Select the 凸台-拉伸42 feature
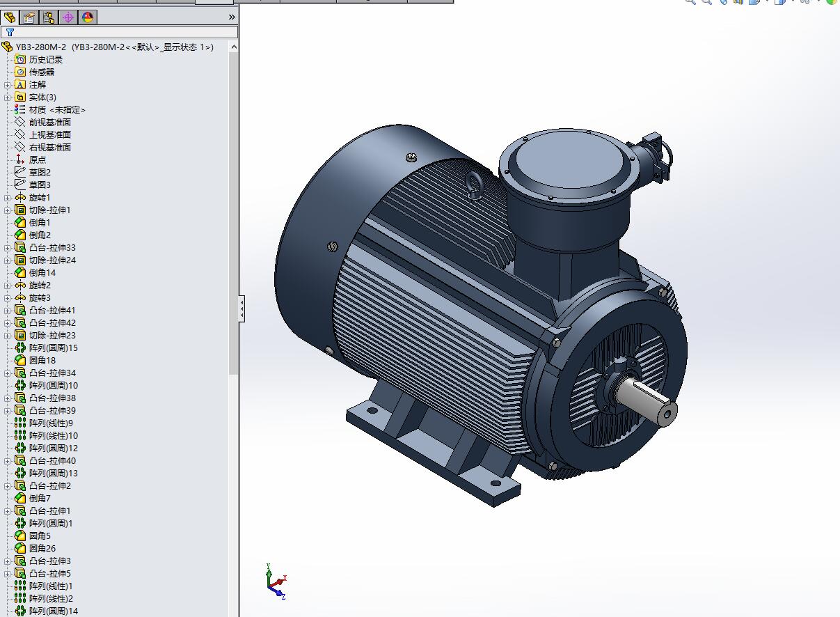This screenshot has width=840, height=617. (45, 322)
